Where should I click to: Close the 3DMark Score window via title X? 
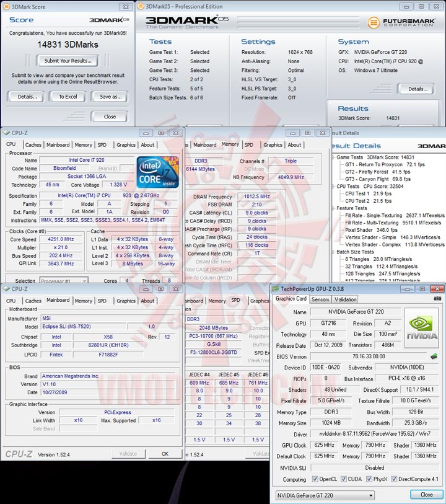point(126,7)
